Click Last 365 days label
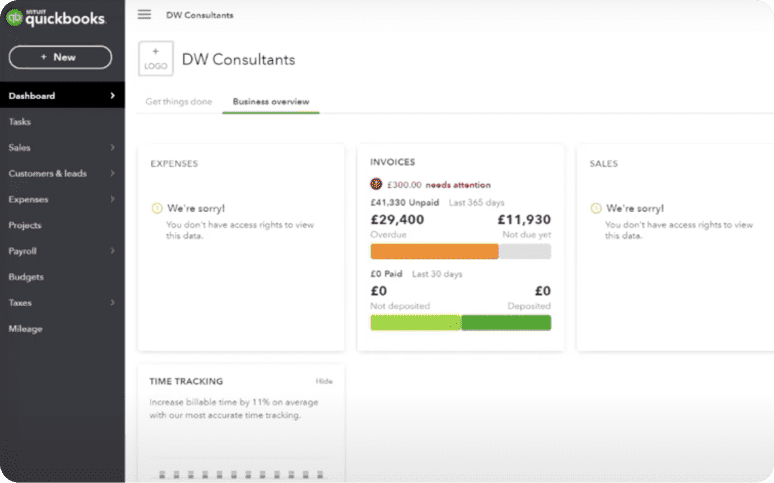 click(476, 202)
